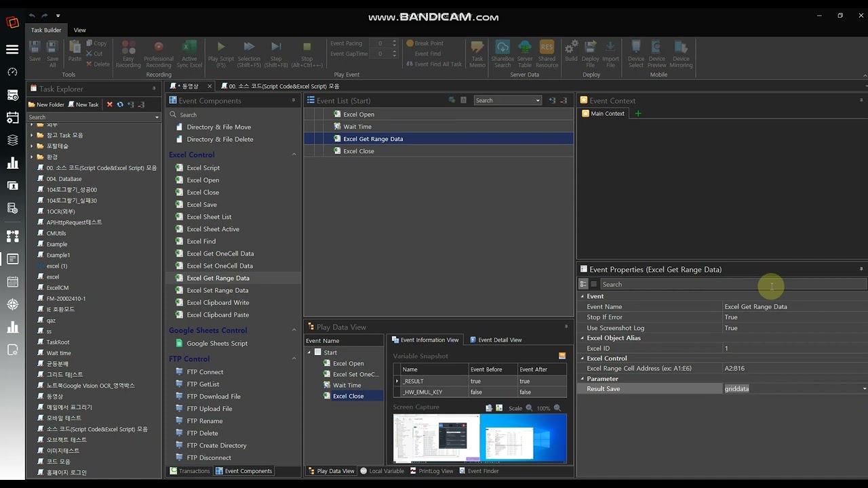868x488 pixels.
Task: Expand the 참고 Task 모음 folder
Action: 31,135
